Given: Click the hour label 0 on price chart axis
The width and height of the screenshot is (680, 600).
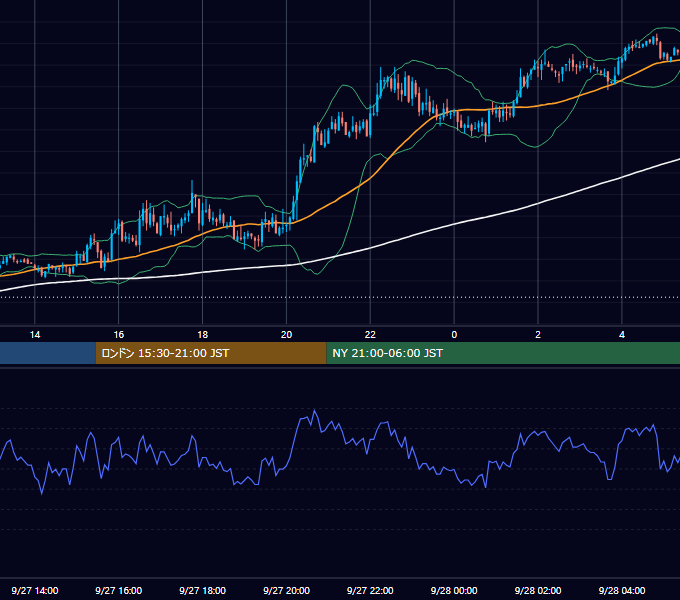Looking at the screenshot, I should click(454, 335).
